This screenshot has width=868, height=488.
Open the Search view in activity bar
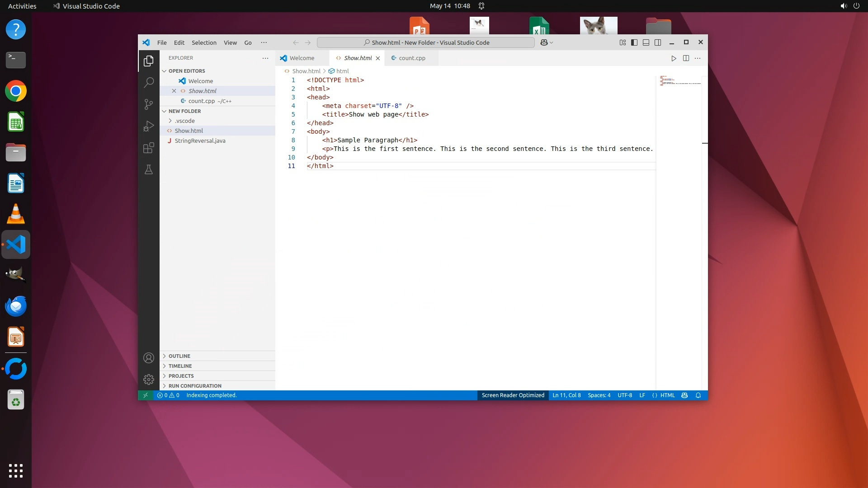click(148, 83)
